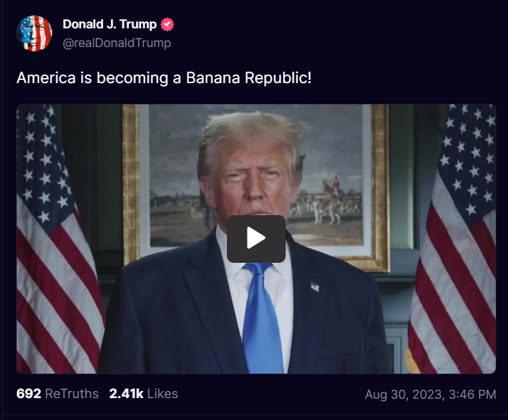Image resolution: width=508 pixels, height=420 pixels.
Task: View the 2.41k Likes list
Action: click(x=144, y=394)
